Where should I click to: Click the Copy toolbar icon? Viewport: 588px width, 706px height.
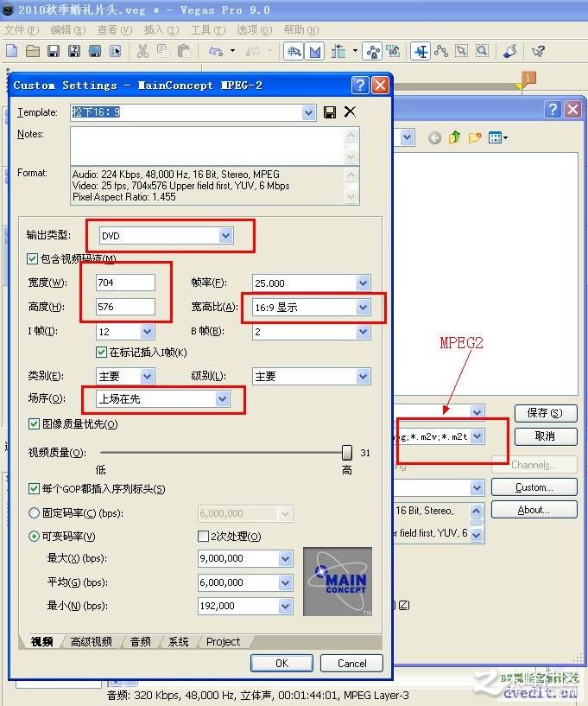coord(163,51)
